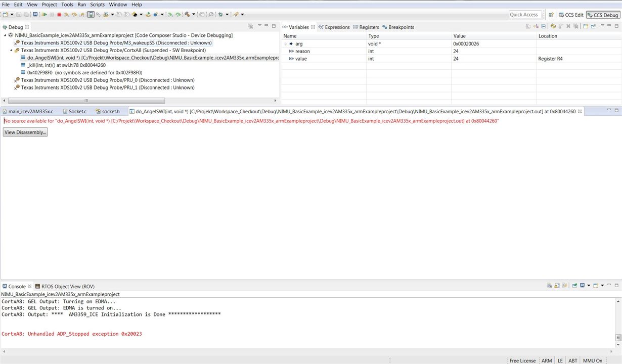Open dropdown arrow next to hammer Build icon

point(194,15)
